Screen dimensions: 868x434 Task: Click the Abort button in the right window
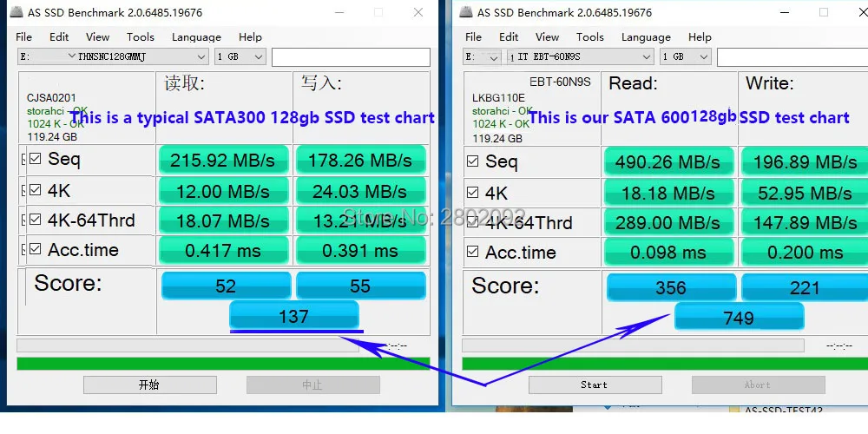(759, 385)
